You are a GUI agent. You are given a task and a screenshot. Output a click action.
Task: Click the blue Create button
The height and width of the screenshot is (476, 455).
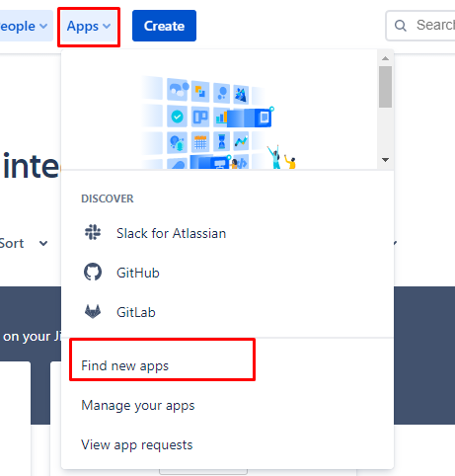(164, 26)
